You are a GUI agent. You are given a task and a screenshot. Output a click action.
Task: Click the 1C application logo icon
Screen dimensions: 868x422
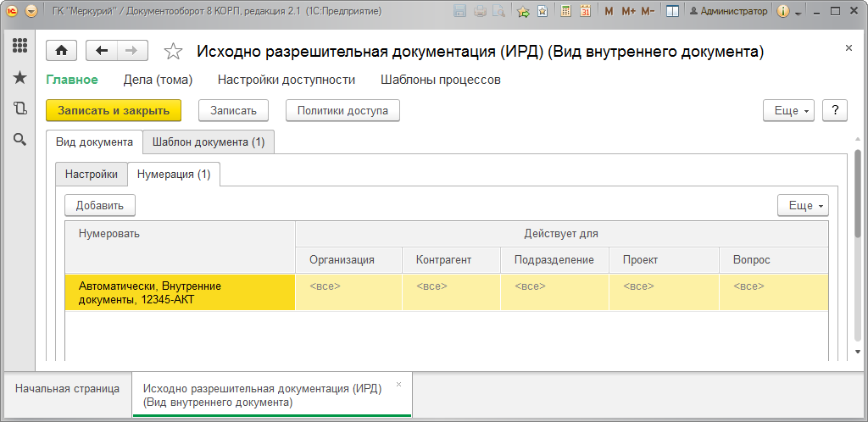click(13, 11)
